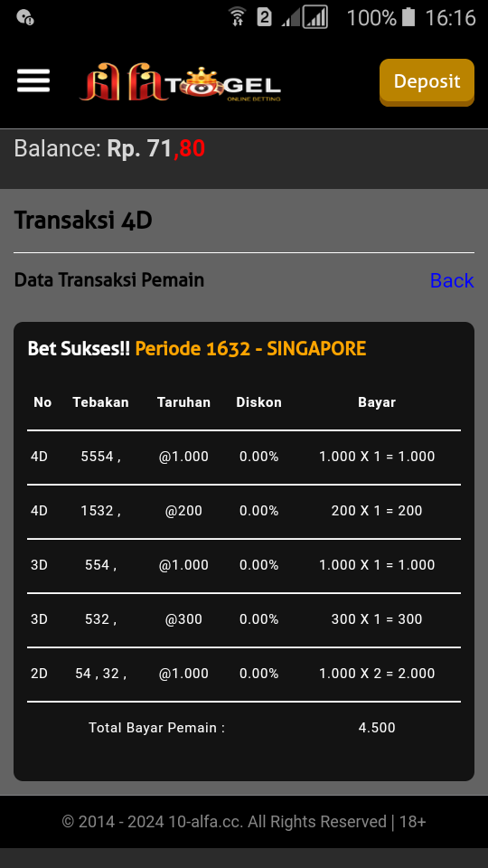
Task: Tap the signal strength bars icon
Action: (305, 17)
